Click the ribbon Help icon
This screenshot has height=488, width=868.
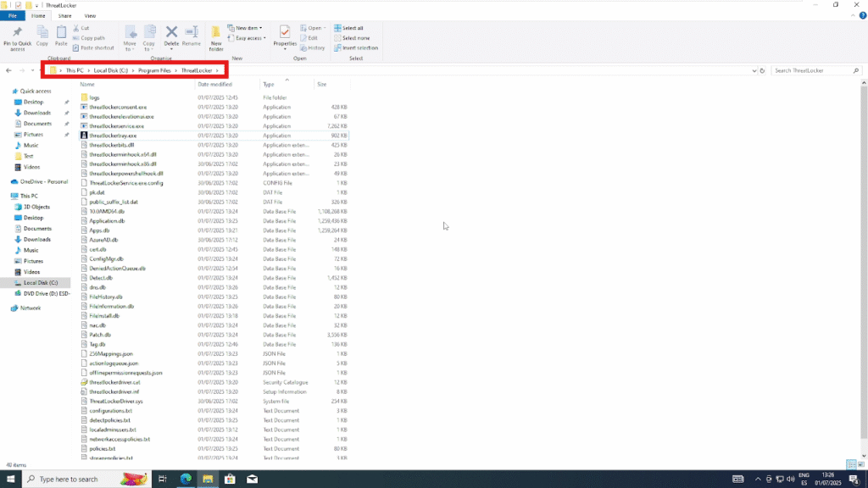[x=862, y=15]
